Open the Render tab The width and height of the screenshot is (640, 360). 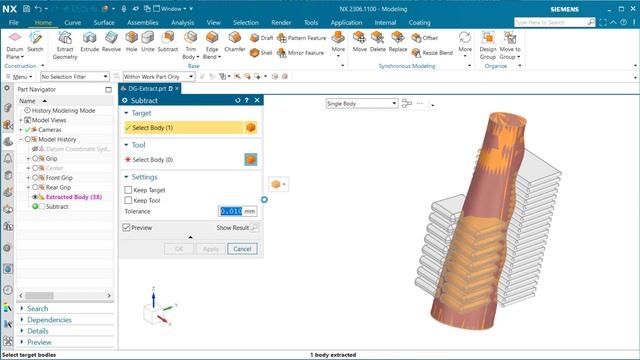coord(281,22)
